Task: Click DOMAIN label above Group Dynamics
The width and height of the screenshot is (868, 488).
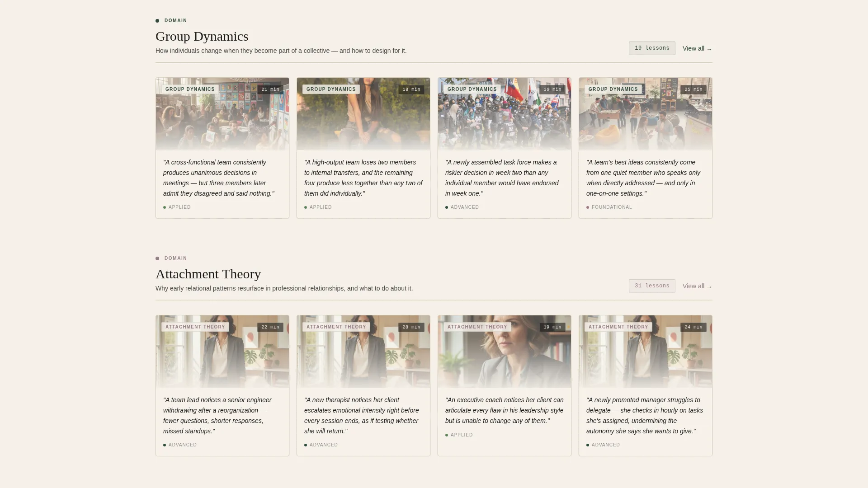Action: click(x=175, y=21)
